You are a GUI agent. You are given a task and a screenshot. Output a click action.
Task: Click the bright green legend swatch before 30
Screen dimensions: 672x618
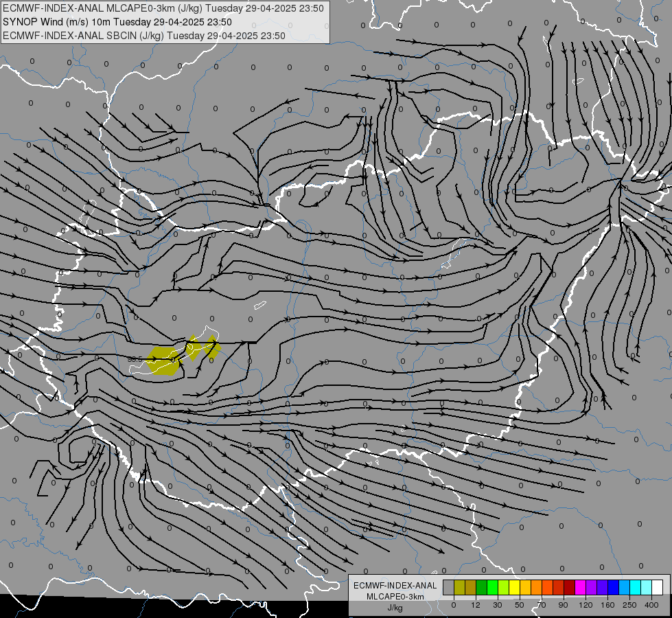click(493, 587)
